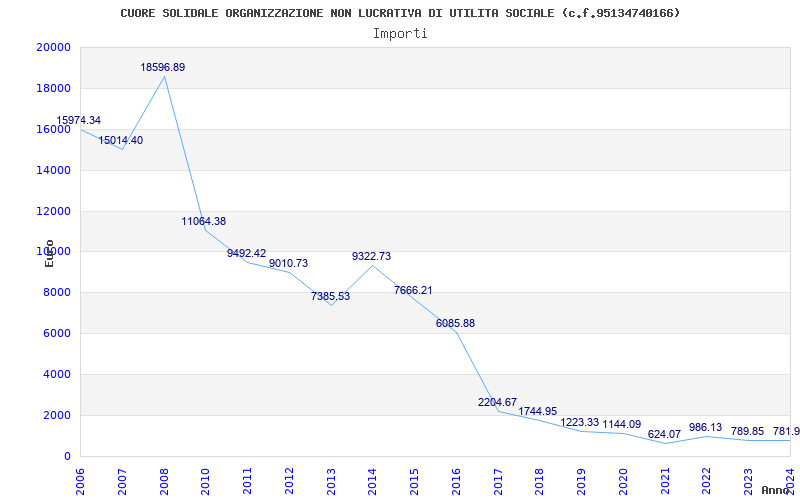
Task: Click the 'Euro' y-axis title
Action: pyautogui.click(x=49, y=253)
